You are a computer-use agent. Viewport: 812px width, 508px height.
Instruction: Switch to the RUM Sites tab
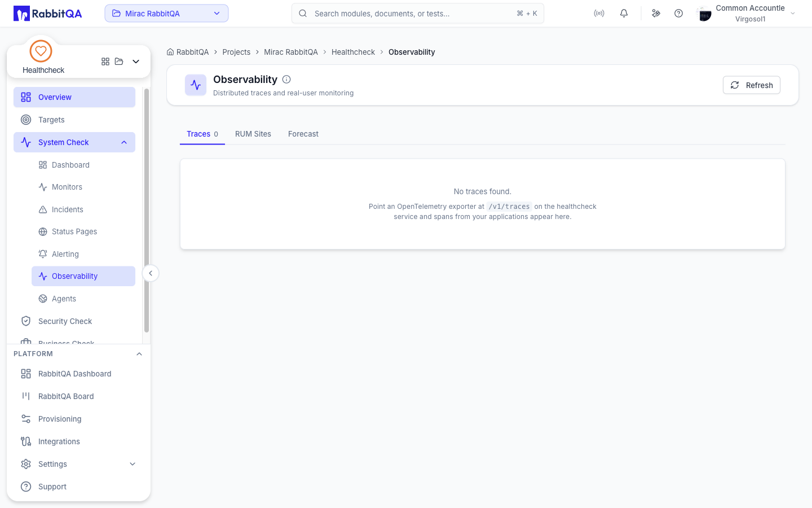coord(253,134)
